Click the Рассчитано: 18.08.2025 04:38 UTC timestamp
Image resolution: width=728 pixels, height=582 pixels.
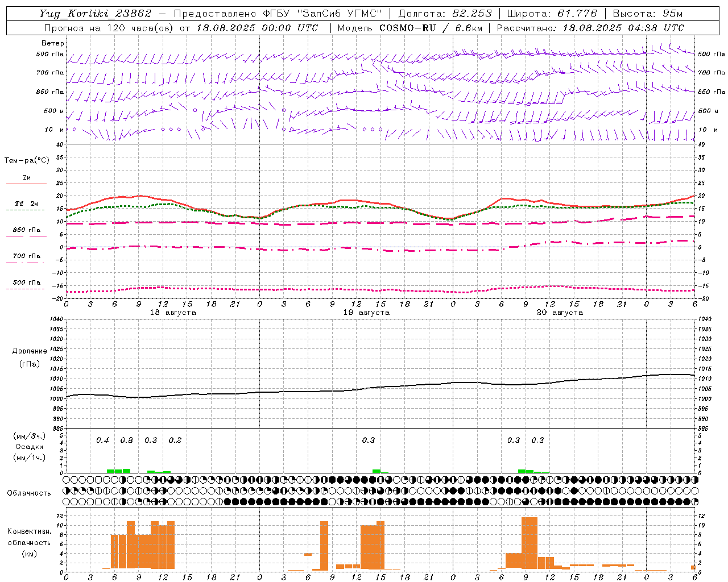click(x=590, y=28)
